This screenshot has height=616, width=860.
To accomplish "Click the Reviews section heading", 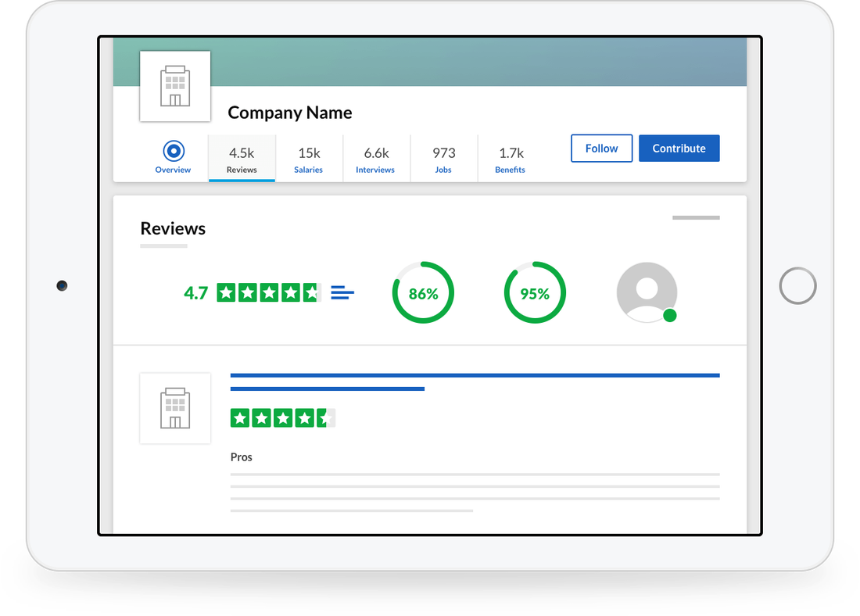I will 173,228.
